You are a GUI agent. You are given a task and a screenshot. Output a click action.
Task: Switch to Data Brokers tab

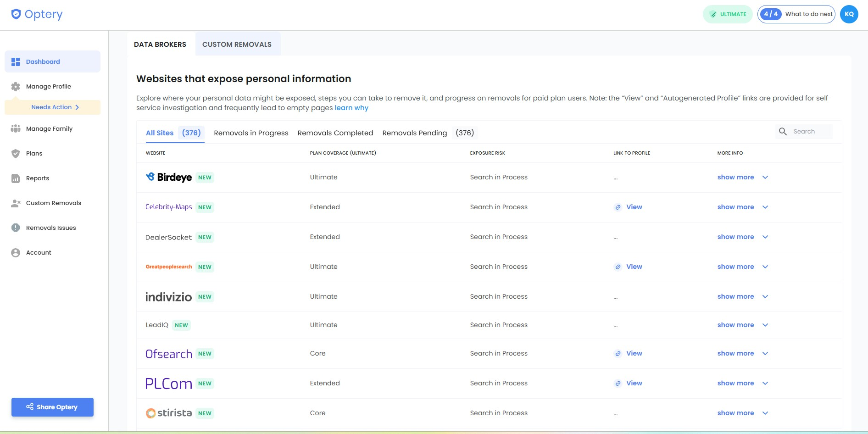(x=160, y=45)
